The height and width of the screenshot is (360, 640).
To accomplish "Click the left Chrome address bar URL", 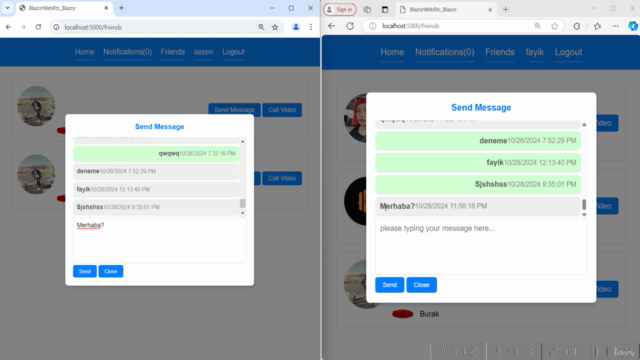I will (93, 27).
